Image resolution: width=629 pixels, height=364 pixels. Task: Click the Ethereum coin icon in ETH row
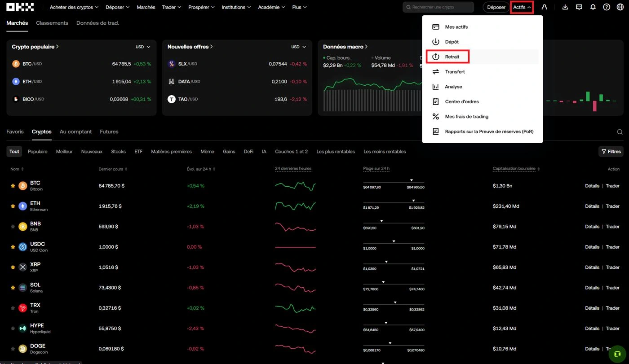(x=23, y=206)
